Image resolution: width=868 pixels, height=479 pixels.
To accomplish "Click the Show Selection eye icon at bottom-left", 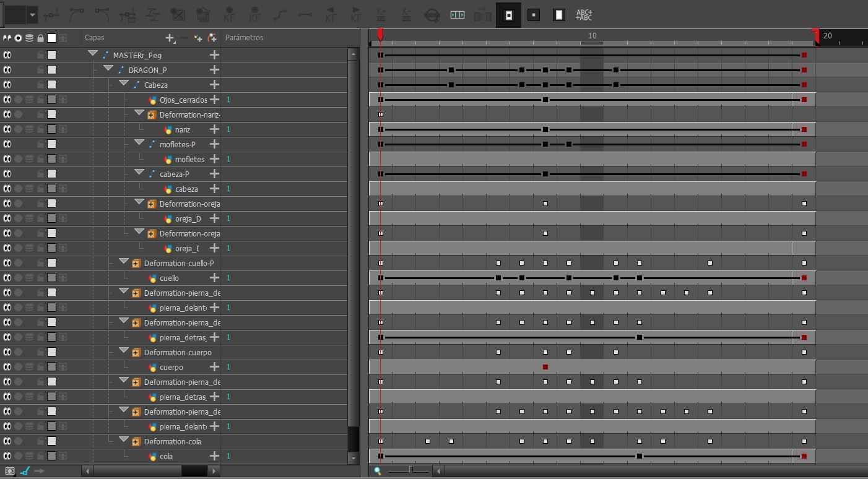I will pyautogui.click(x=9, y=471).
